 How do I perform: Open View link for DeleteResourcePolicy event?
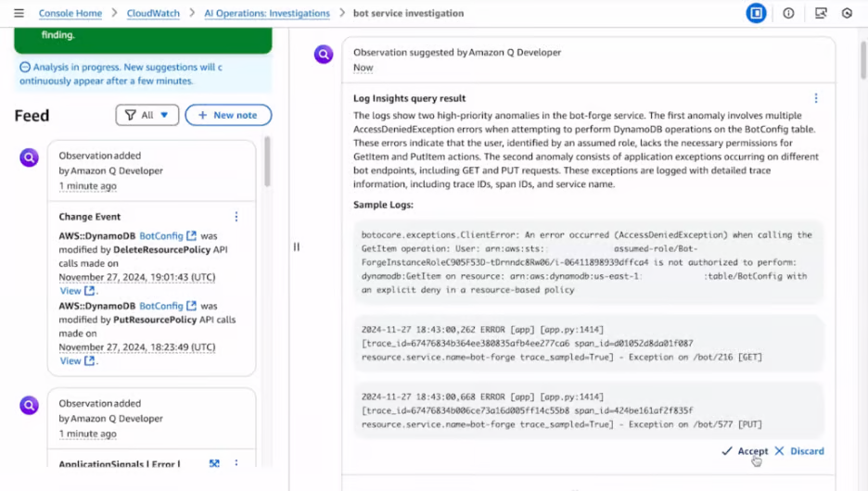coord(77,291)
